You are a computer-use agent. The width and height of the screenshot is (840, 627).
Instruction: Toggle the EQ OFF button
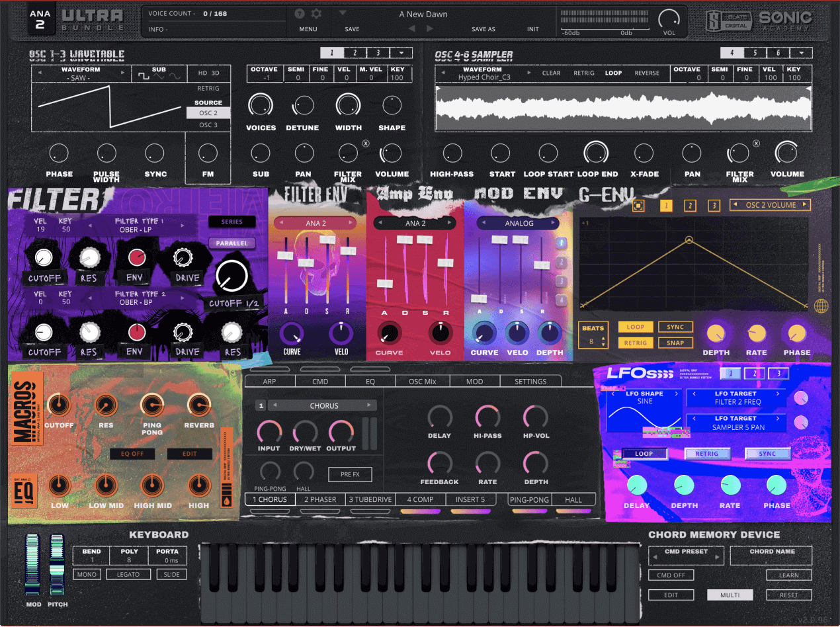click(132, 454)
